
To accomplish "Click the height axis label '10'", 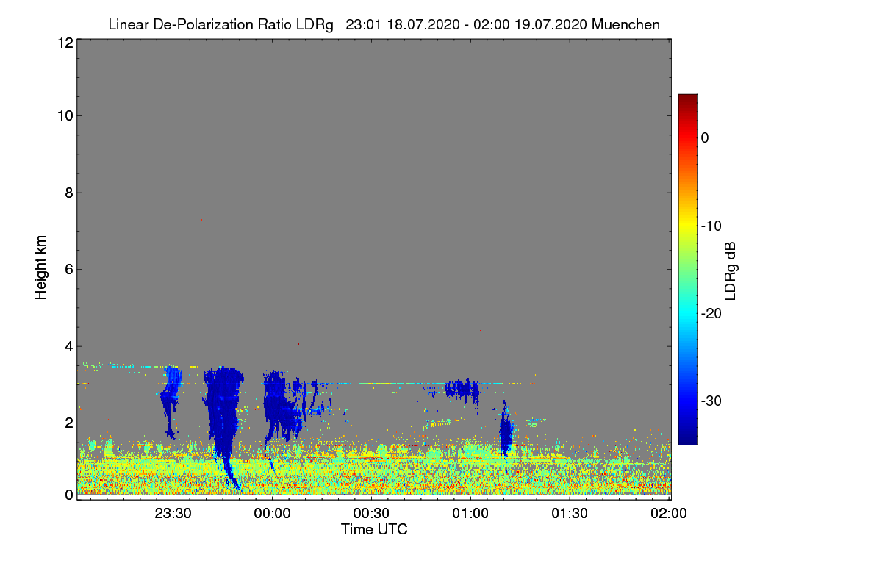I will [x=64, y=115].
